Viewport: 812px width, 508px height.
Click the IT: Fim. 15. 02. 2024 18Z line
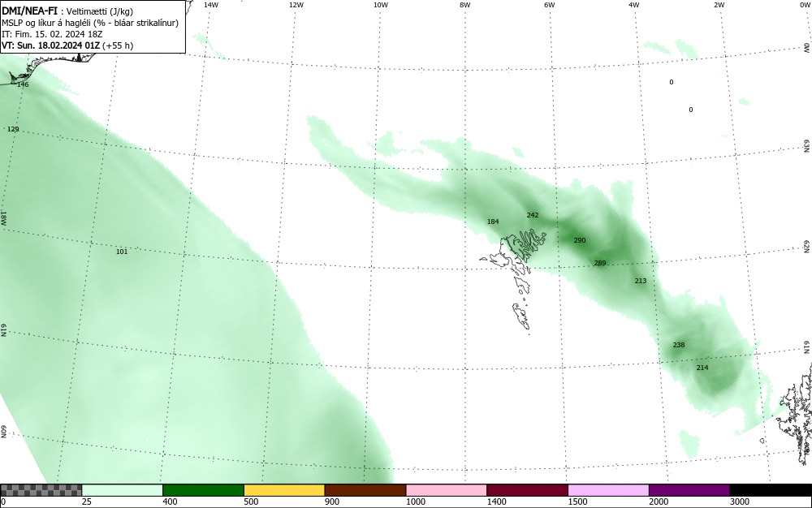[x=52, y=34]
